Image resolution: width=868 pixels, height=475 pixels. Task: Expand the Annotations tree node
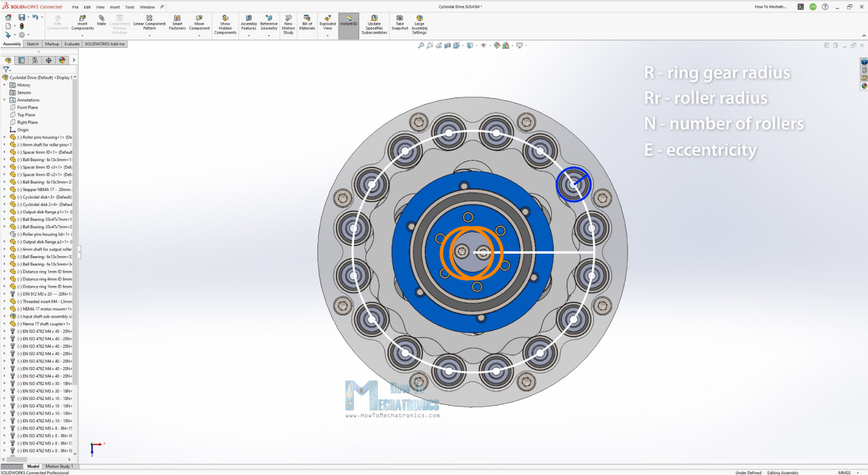[x=4, y=100]
